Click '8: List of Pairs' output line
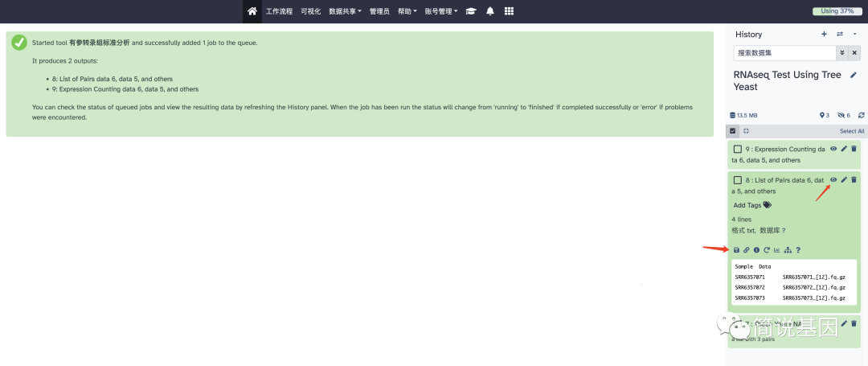The width and height of the screenshot is (868, 366). tap(113, 79)
